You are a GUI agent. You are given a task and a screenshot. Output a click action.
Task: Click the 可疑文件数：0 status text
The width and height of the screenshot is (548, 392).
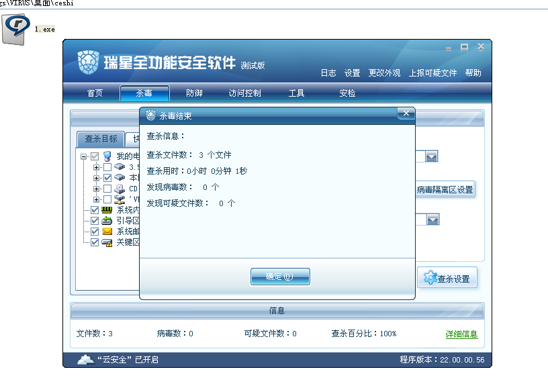pyautogui.click(x=270, y=334)
